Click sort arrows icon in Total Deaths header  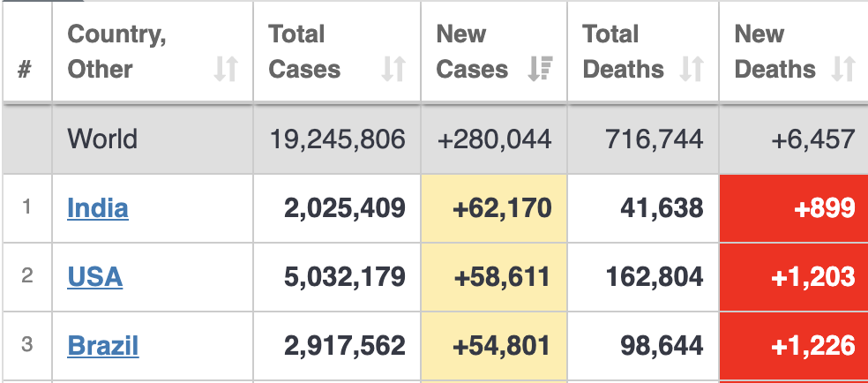coord(692,69)
